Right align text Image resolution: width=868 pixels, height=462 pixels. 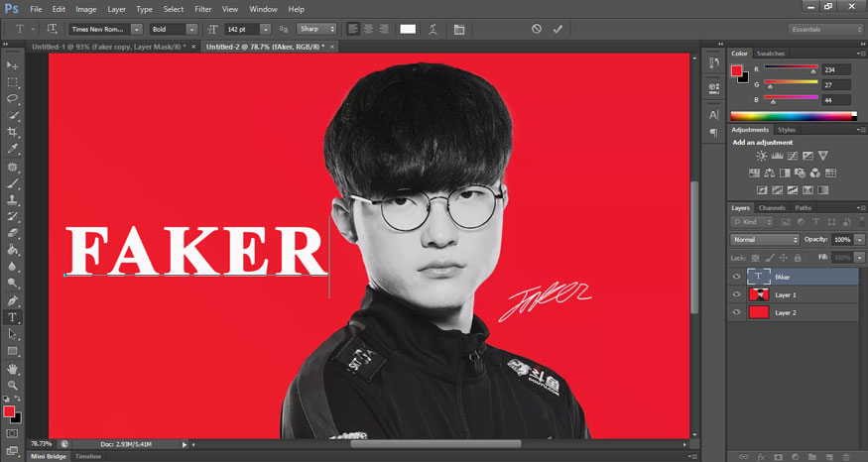[x=384, y=29]
